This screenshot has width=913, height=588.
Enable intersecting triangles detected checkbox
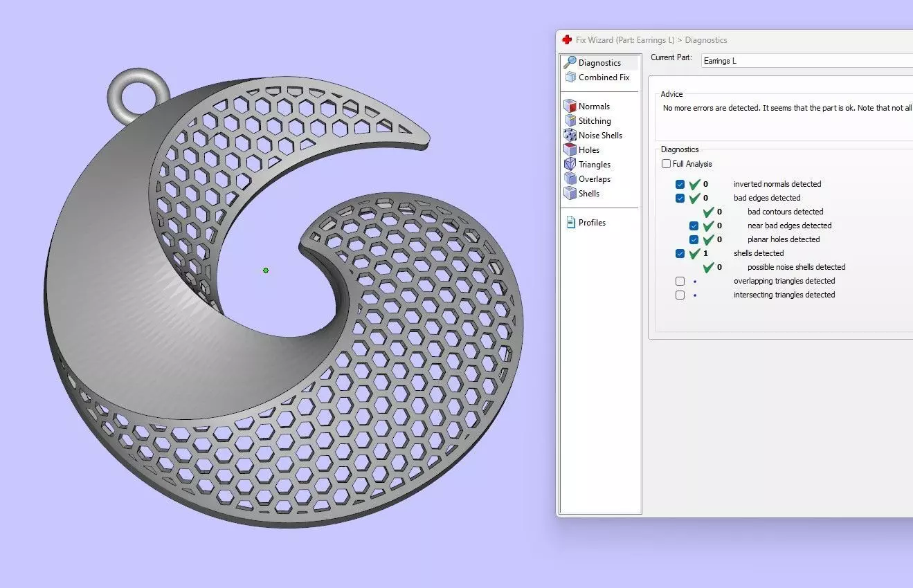(680, 295)
